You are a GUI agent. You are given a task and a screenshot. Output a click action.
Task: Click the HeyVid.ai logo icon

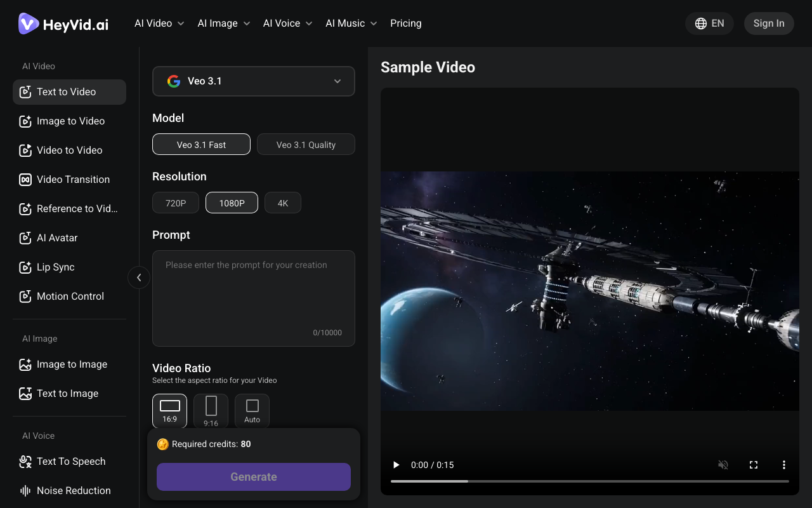(29, 23)
